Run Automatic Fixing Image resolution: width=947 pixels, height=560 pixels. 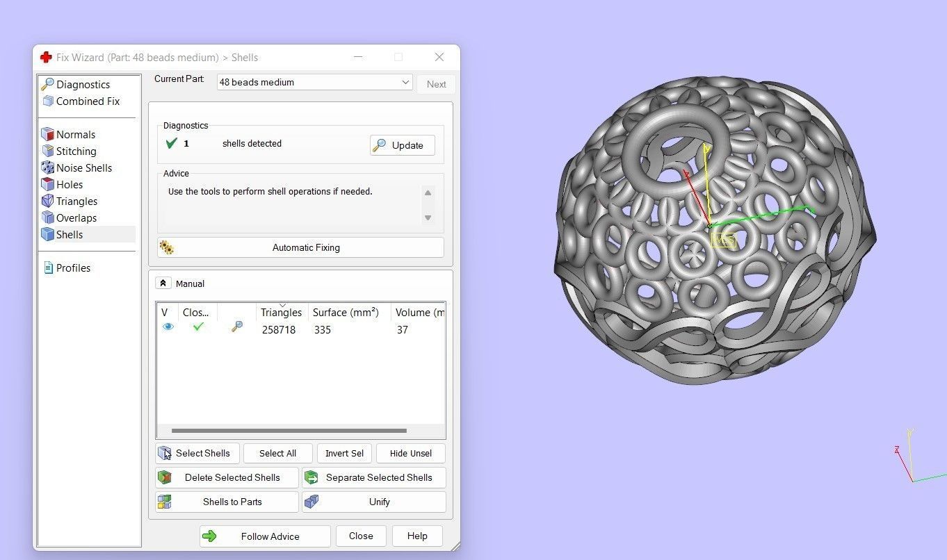[300, 247]
